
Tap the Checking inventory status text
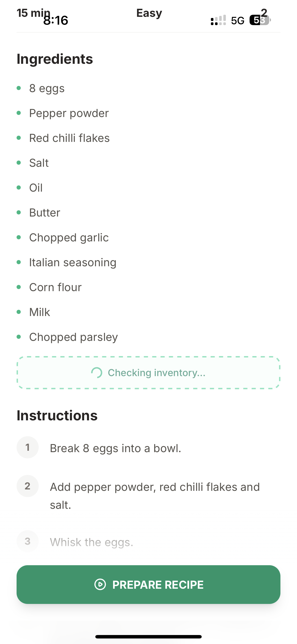[157, 373]
